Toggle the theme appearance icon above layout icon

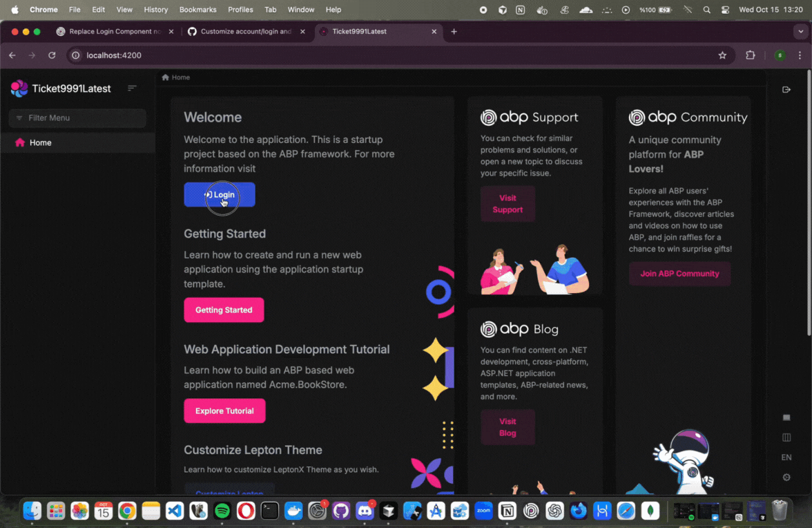[x=786, y=417]
